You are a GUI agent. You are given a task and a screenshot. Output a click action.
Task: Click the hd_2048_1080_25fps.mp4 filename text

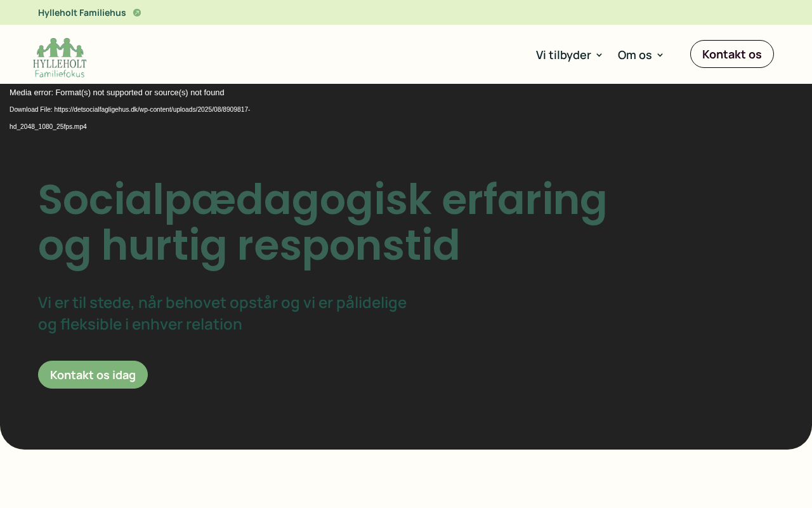(x=48, y=126)
